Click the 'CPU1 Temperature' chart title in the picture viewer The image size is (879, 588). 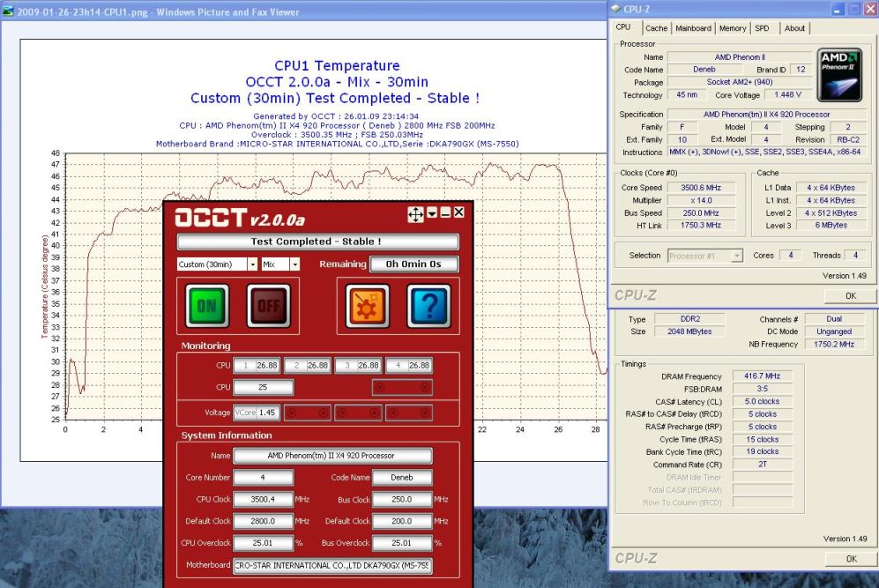(x=337, y=65)
